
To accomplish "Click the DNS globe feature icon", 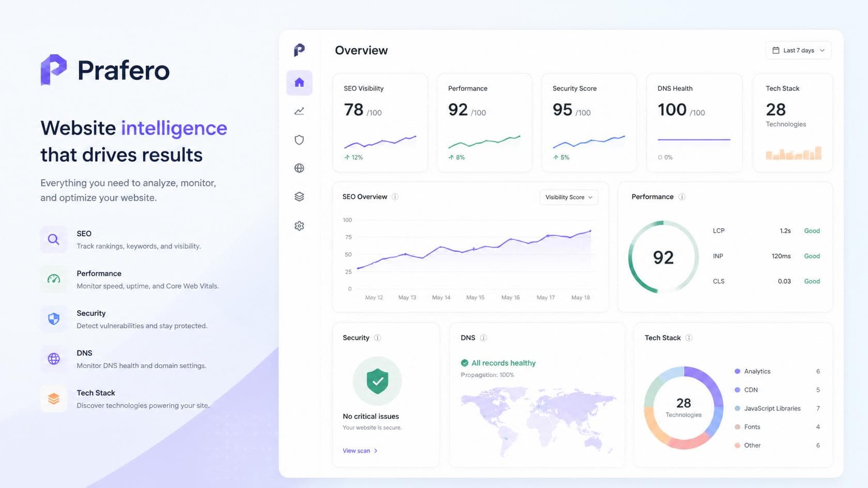I will 54,359.
